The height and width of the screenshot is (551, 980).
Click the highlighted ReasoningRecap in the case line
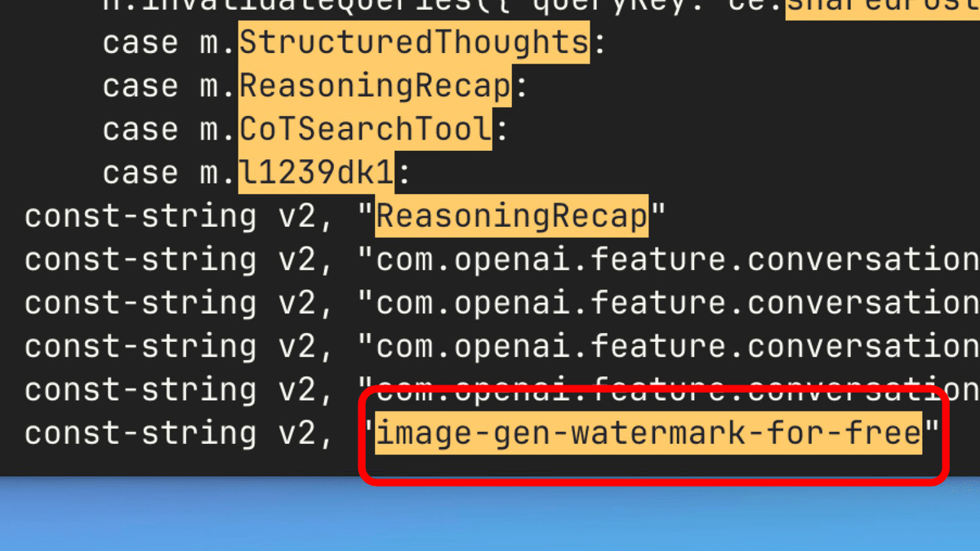tap(375, 87)
